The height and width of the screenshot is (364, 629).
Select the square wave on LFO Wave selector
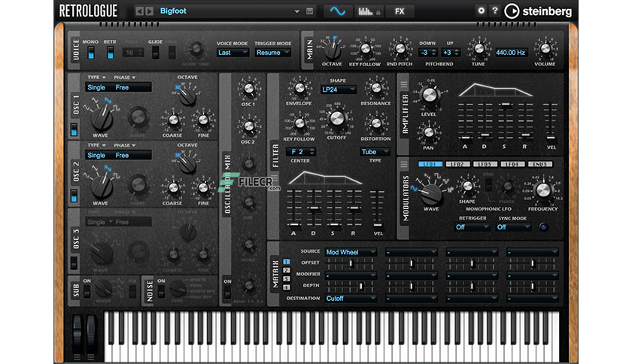tap(438, 175)
